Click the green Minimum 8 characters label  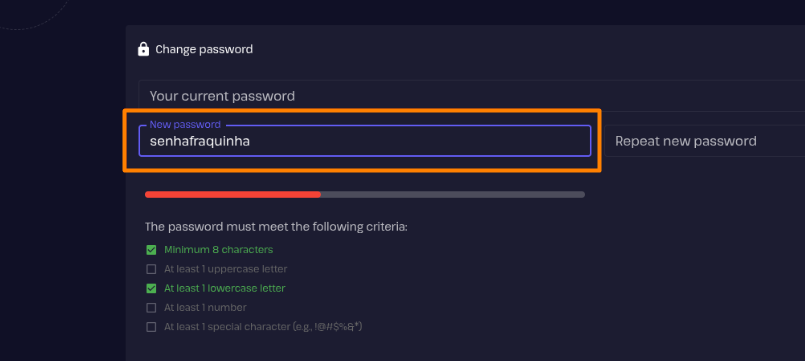point(219,250)
